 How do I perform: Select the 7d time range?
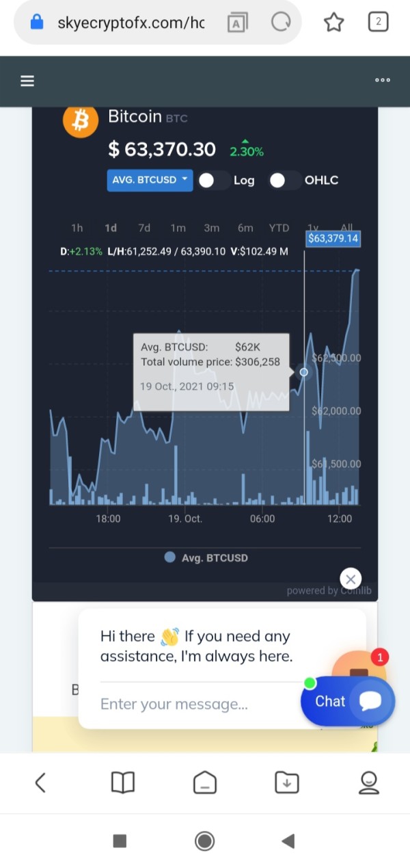pyautogui.click(x=144, y=228)
